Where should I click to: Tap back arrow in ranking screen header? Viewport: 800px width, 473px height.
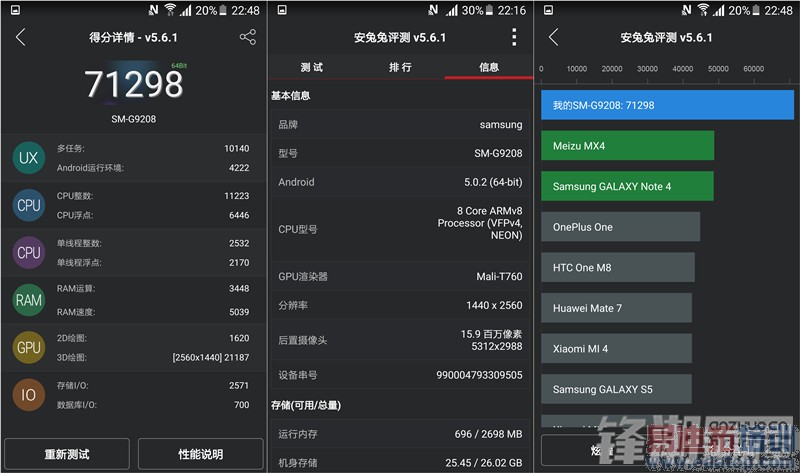(x=554, y=37)
